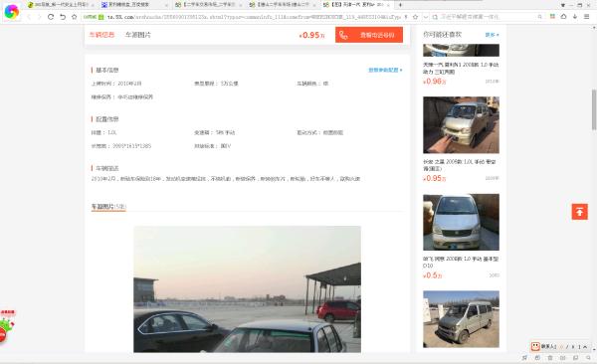
Task: Click the toolbar icon left of download arrow
Action: (x=563, y=16)
